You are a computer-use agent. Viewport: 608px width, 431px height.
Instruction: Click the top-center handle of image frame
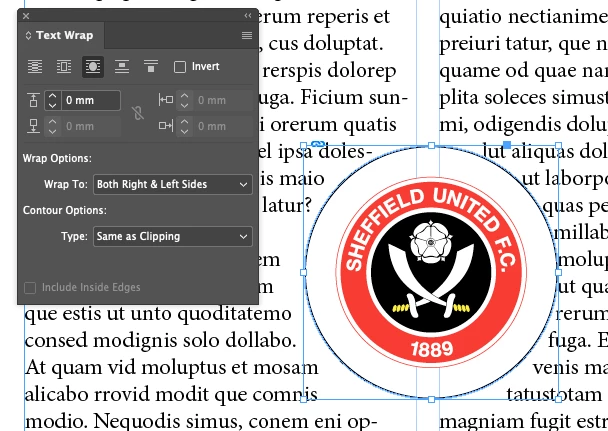pyautogui.click(x=431, y=145)
